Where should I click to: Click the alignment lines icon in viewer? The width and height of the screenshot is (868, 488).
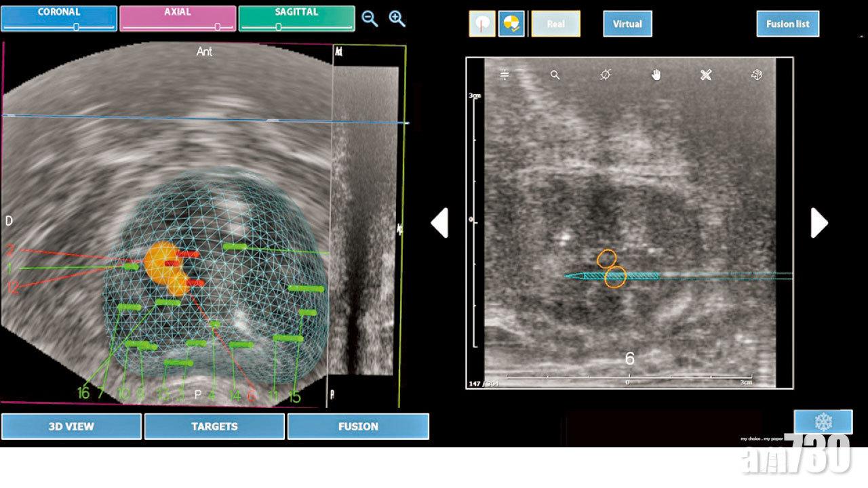click(x=505, y=75)
